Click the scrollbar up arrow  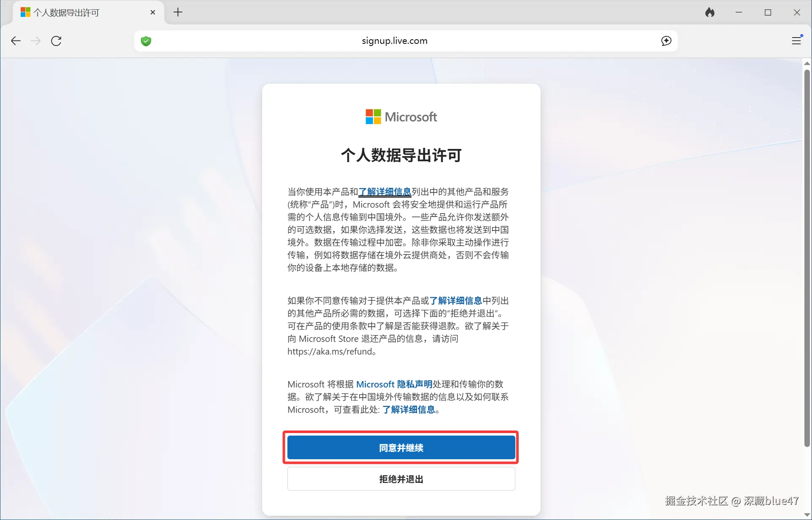click(x=807, y=63)
